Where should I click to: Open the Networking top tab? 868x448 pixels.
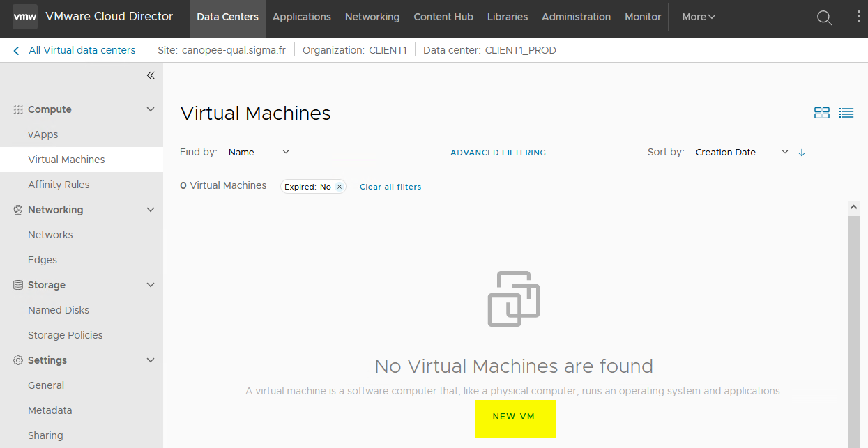click(372, 17)
